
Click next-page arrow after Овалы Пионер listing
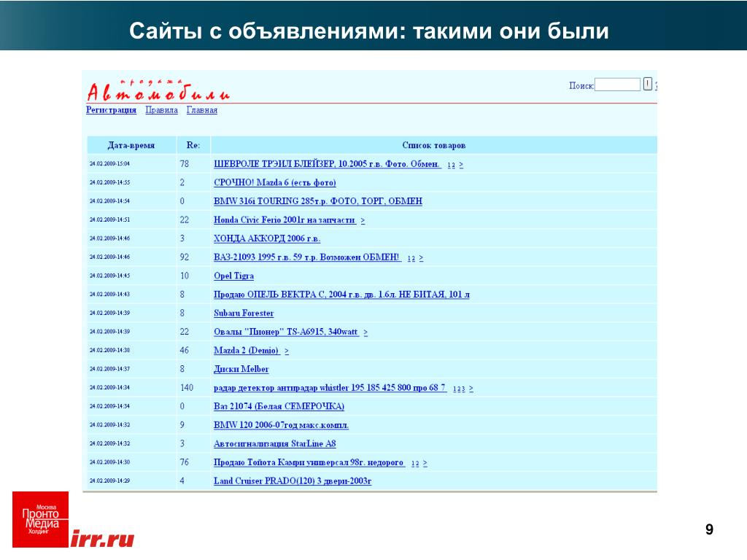tap(365, 332)
